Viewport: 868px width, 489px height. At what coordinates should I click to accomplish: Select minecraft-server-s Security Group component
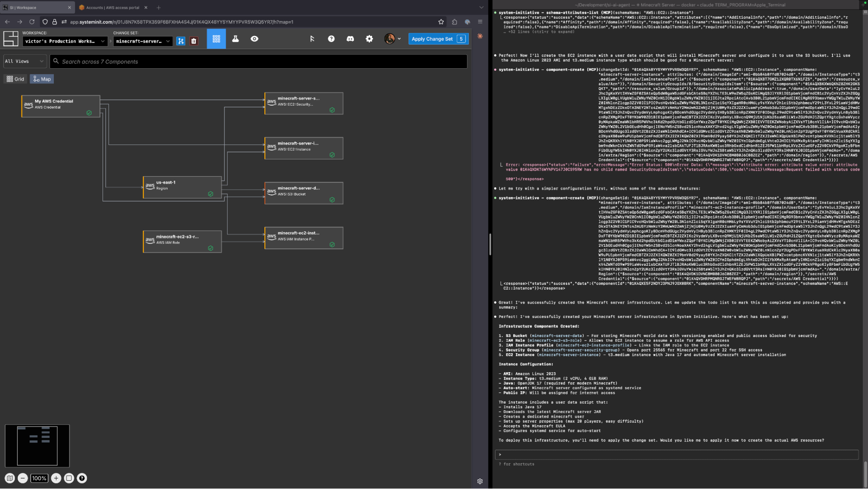304,103
